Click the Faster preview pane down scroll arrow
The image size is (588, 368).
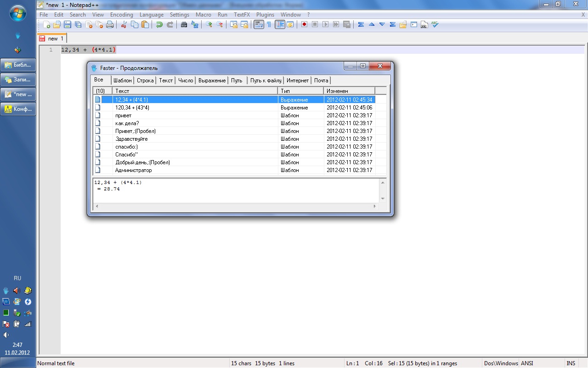pyautogui.click(x=383, y=198)
